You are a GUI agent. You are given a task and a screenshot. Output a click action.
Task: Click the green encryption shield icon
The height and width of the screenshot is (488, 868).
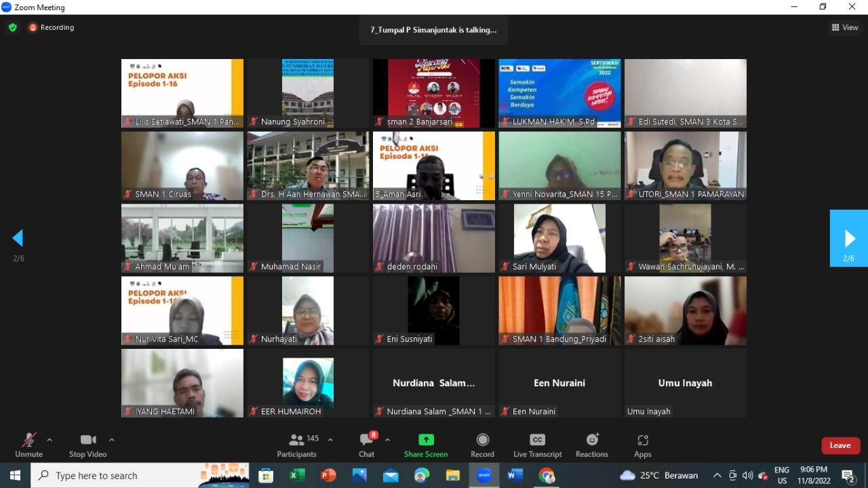click(13, 28)
